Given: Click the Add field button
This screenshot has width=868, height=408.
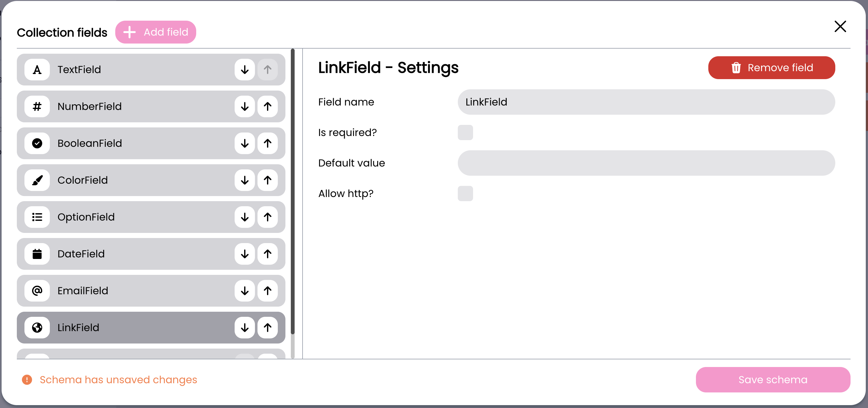Looking at the screenshot, I should pyautogui.click(x=156, y=32).
